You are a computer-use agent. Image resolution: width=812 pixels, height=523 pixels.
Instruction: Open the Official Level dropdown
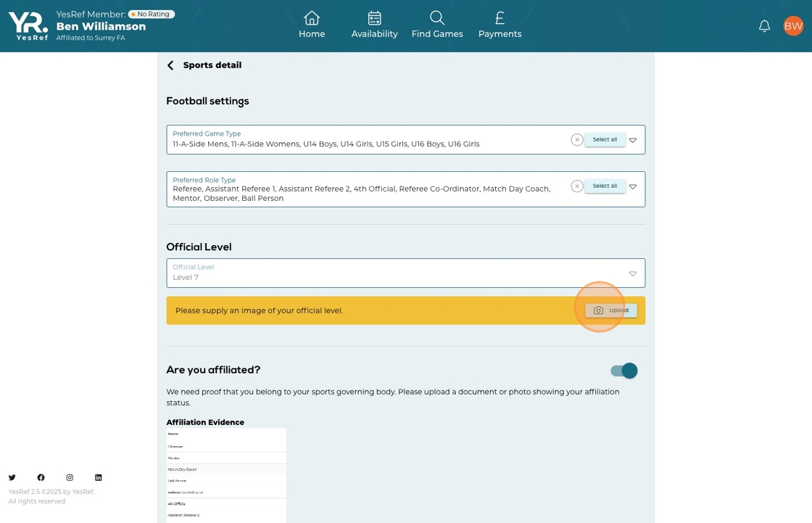point(632,273)
